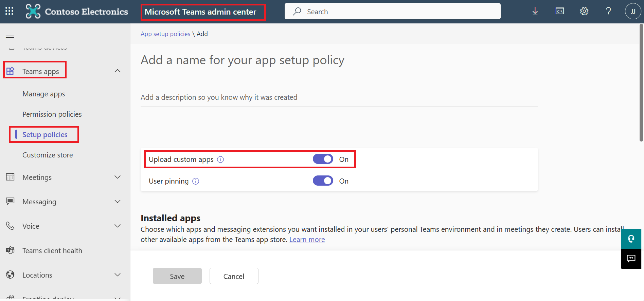This screenshot has height=301, width=644.
Task: Click the Meetings menu label
Action: tap(37, 177)
